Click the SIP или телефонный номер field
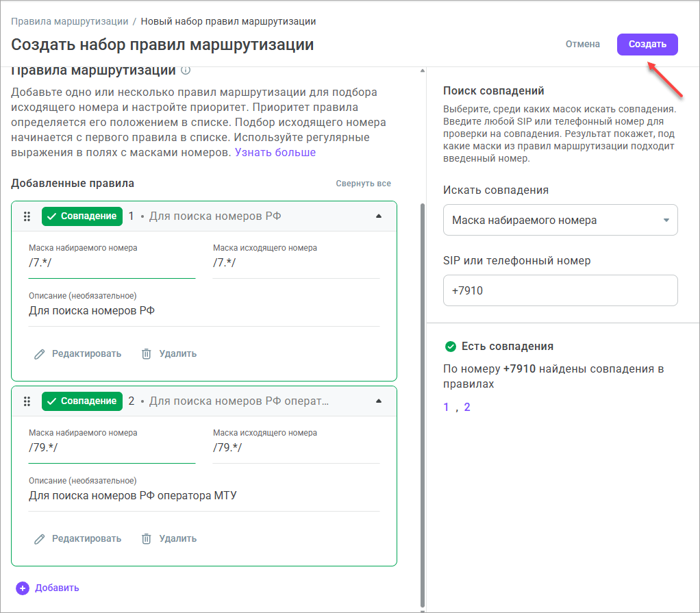700x613 pixels. coord(560,290)
